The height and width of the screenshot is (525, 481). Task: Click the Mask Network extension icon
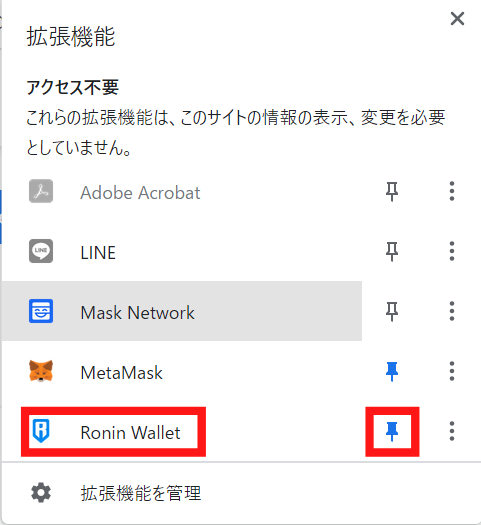41,311
